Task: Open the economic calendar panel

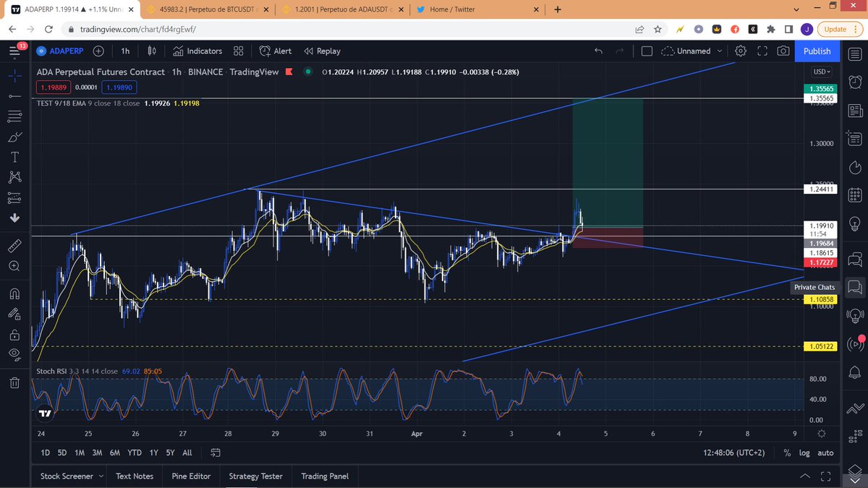Action: [x=854, y=197]
